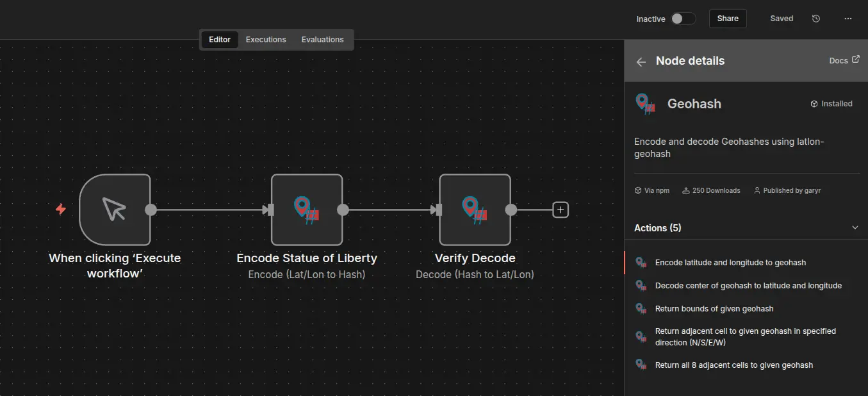Screen dimensions: 868x396
Task: Click the Encode and decode Geohashes description
Action: pyautogui.click(x=729, y=147)
